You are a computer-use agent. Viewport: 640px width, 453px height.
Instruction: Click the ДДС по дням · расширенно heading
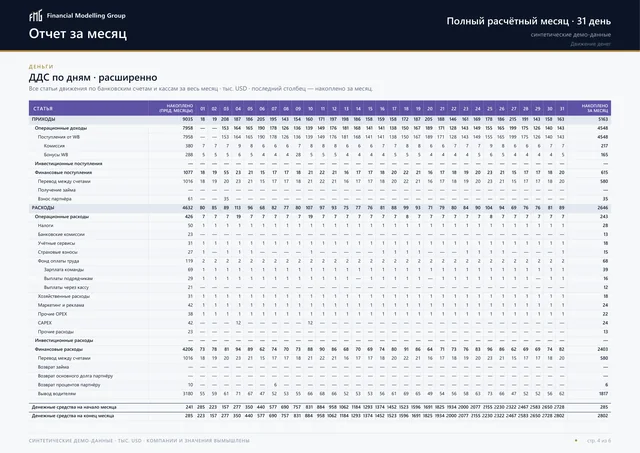[93, 78]
